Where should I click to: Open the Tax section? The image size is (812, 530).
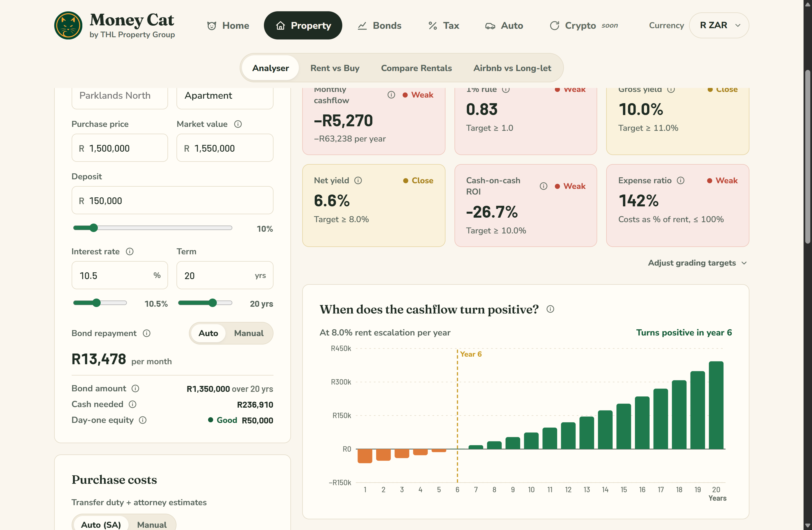click(x=443, y=26)
